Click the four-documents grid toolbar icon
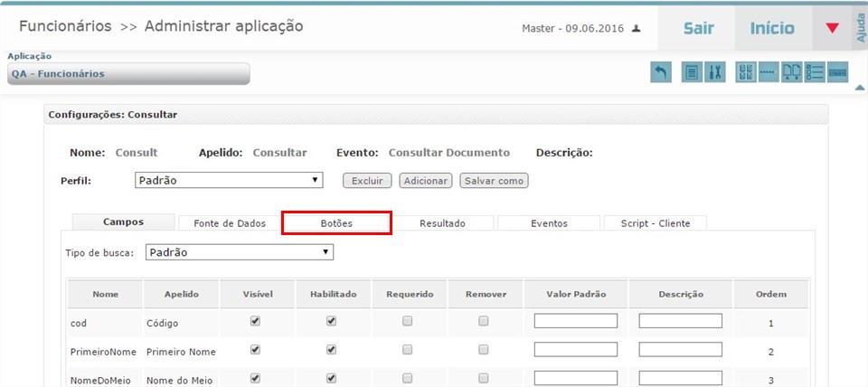Viewport: 868px width, 387px height. pyautogui.click(x=746, y=72)
